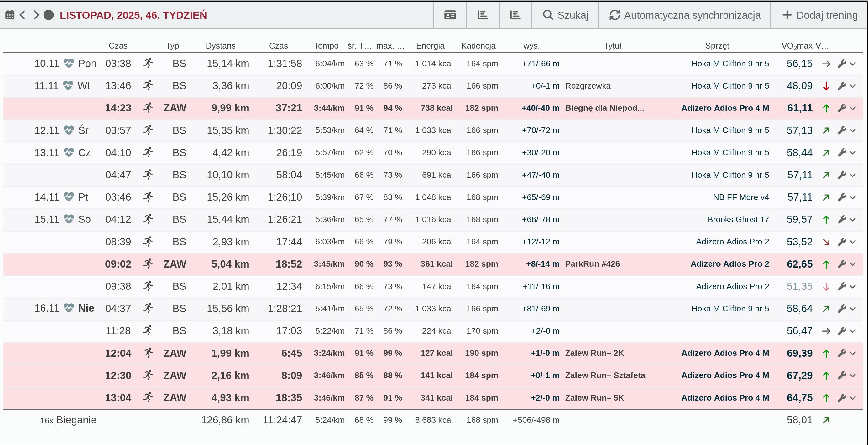Go to previous week arrow
Screen dimensions: 868x445
coord(23,15)
